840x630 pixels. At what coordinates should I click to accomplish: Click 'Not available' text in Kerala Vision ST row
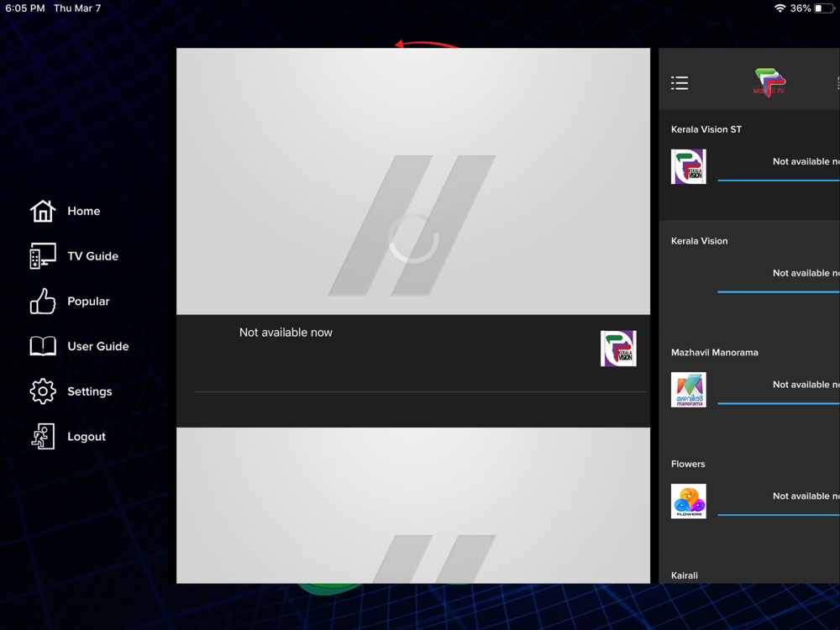806,161
